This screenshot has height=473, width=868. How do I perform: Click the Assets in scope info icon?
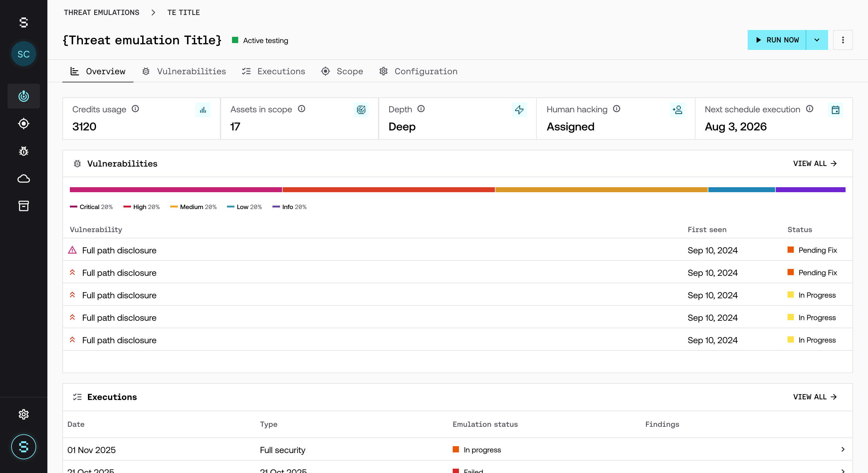(x=301, y=109)
